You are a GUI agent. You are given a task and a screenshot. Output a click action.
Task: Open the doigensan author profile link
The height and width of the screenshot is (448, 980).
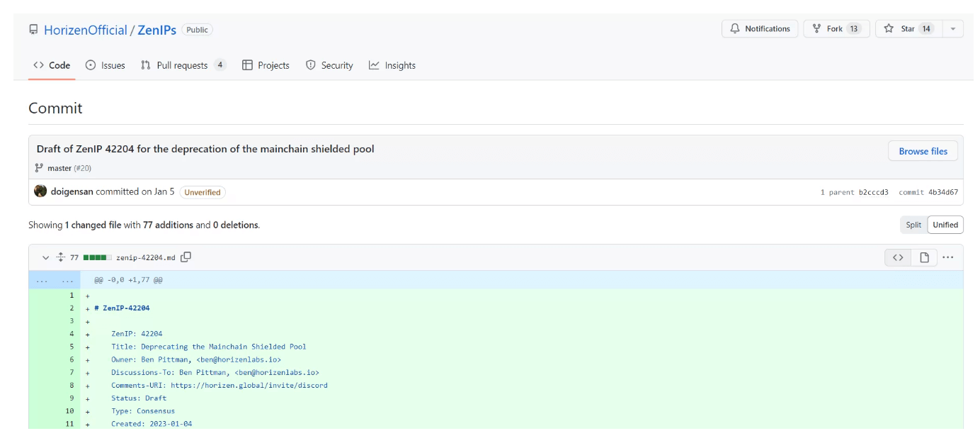click(x=72, y=191)
